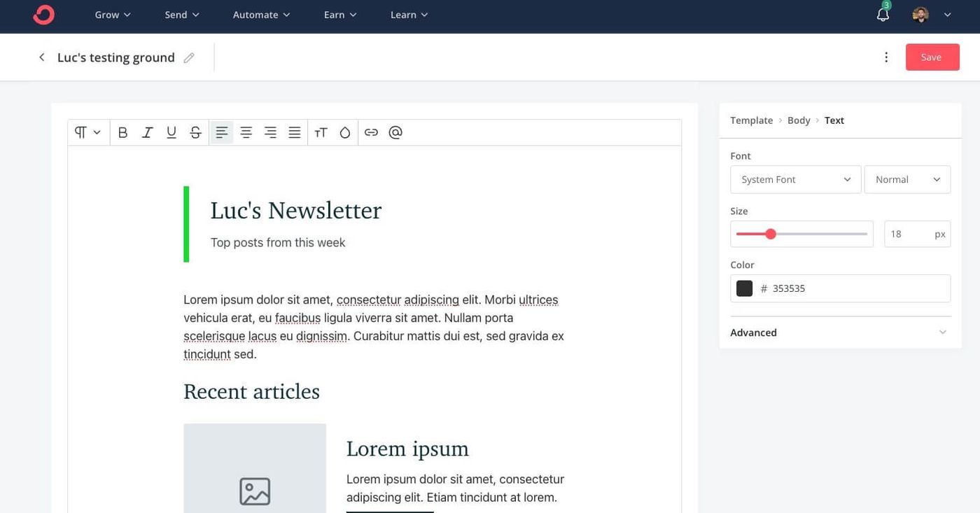Click the Luc's Newsletter heading
Viewport: 980px width, 513px height.
click(x=295, y=211)
